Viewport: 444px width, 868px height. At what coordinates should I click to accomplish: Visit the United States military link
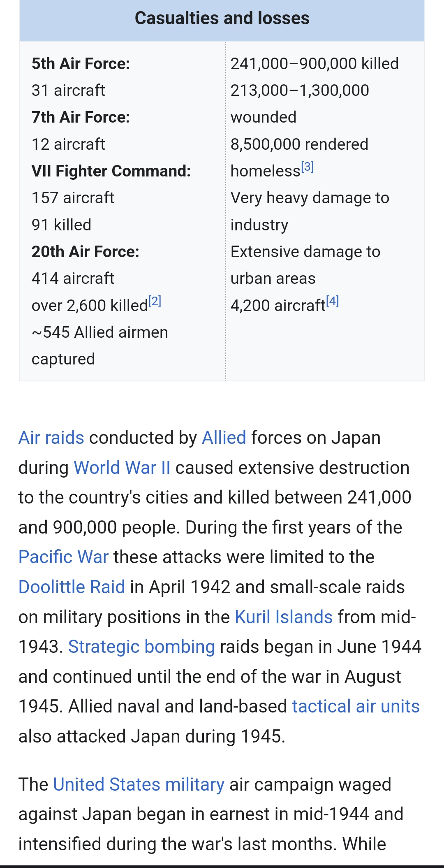[x=139, y=784]
